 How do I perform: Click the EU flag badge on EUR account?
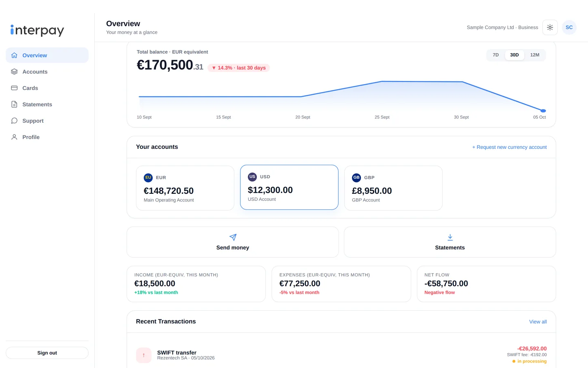[x=148, y=177]
